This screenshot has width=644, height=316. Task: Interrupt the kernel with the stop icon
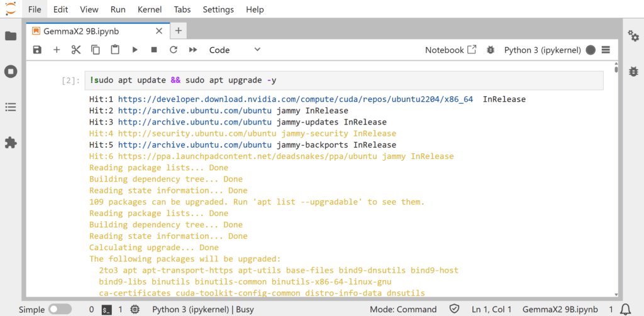coord(154,50)
